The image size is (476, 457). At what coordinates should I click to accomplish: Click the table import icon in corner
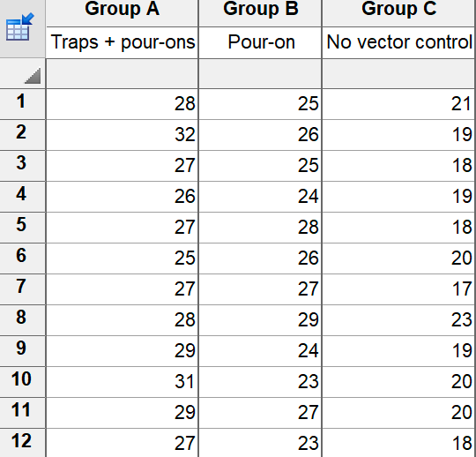pyautogui.click(x=20, y=27)
